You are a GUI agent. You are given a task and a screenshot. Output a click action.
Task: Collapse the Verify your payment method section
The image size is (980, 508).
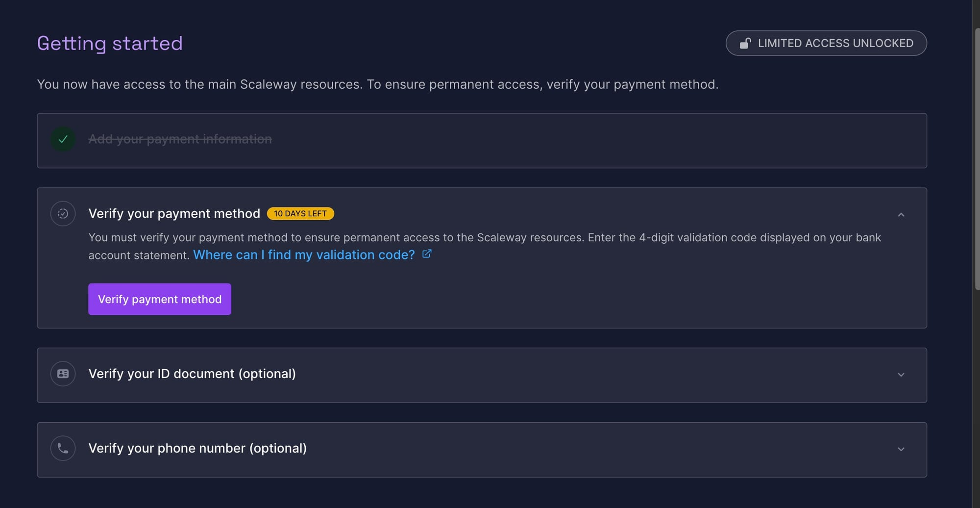pyautogui.click(x=901, y=215)
